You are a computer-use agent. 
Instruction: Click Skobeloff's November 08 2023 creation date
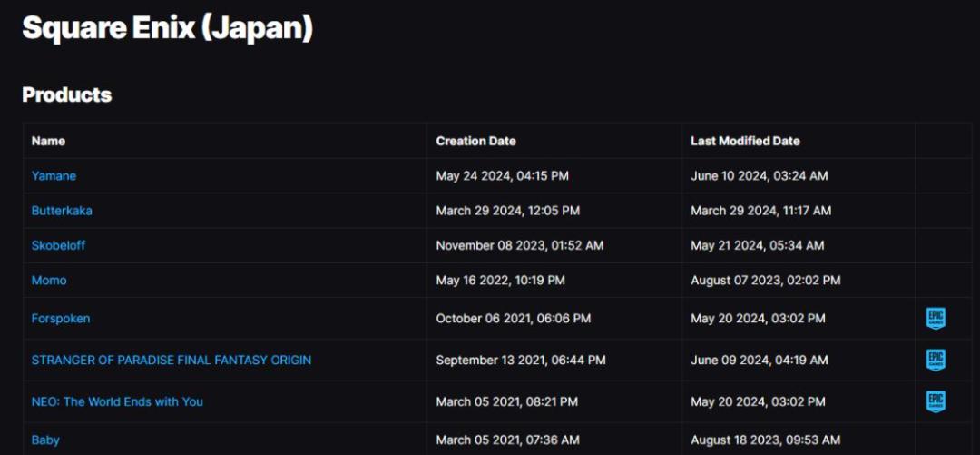(x=519, y=245)
